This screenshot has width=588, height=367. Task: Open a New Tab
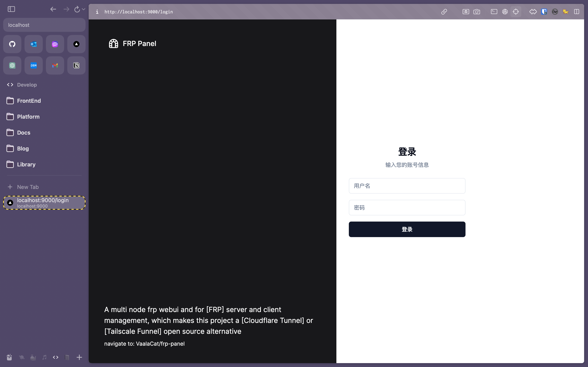click(28, 187)
